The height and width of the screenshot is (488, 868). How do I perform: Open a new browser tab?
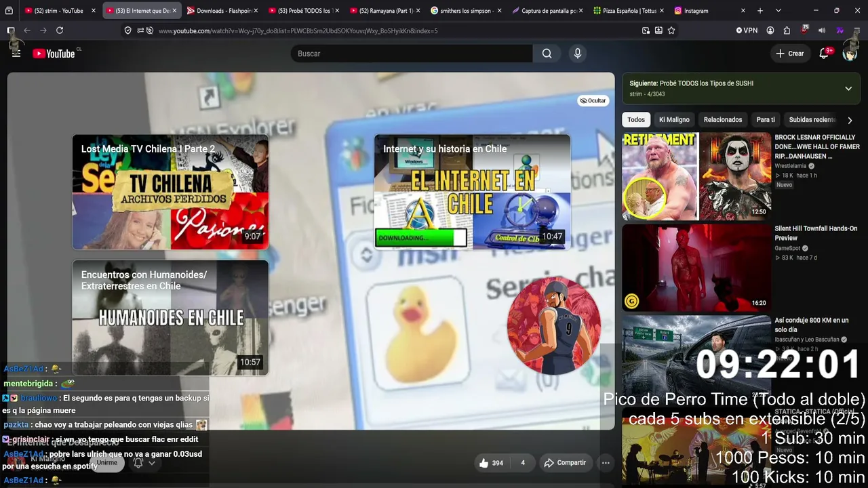pos(760,11)
